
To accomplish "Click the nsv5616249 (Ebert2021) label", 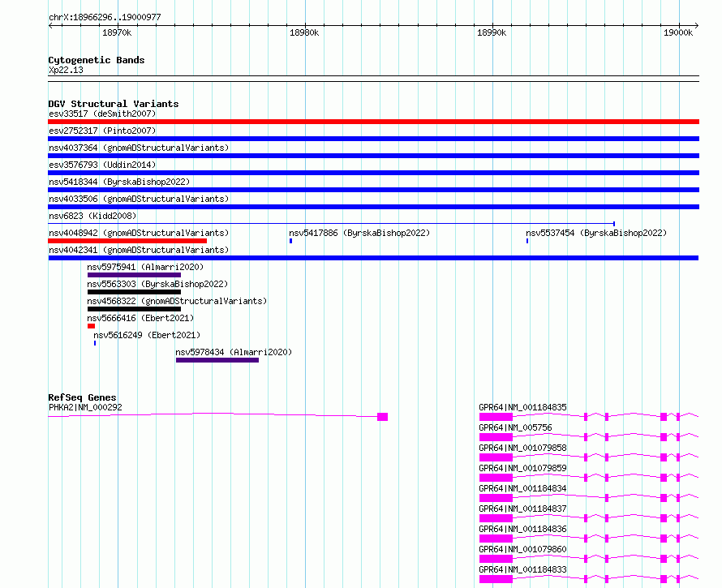I will [x=147, y=335].
